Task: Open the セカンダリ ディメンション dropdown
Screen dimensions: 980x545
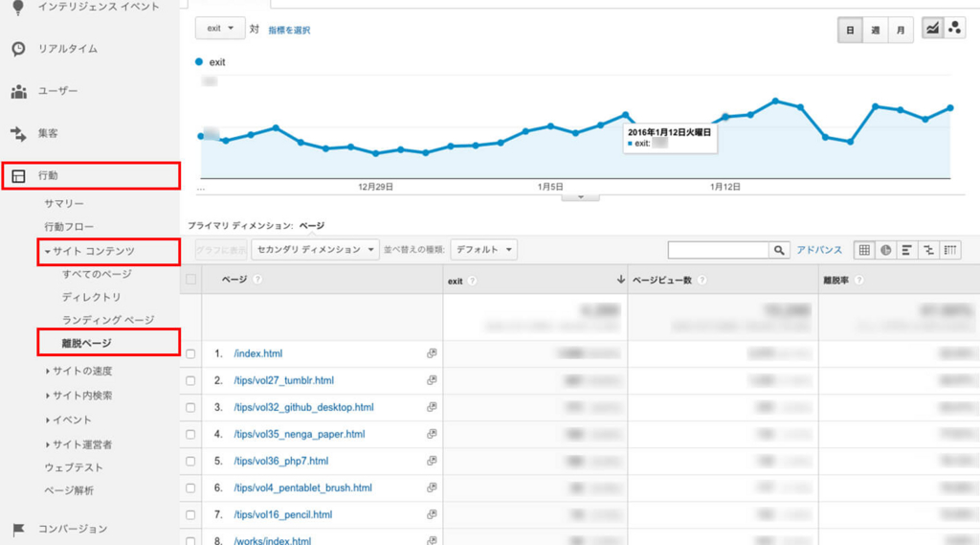Action: click(315, 250)
